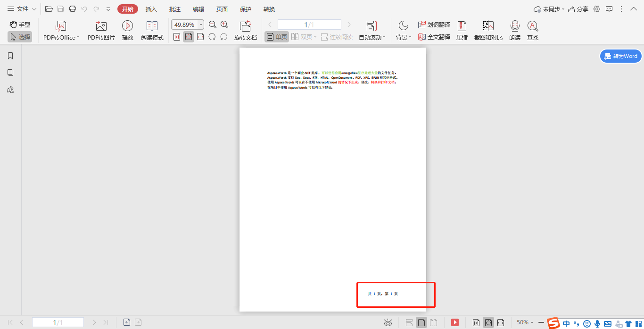Image resolution: width=644 pixels, height=329 pixels.
Task: Switch to the 插入 tab
Action: pos(151,9)
